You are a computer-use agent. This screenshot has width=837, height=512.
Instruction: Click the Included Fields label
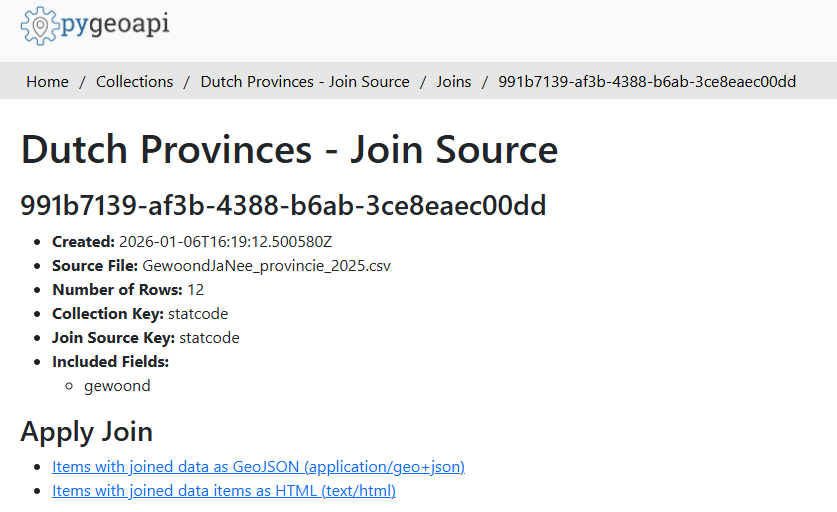[x=110, y=362]
